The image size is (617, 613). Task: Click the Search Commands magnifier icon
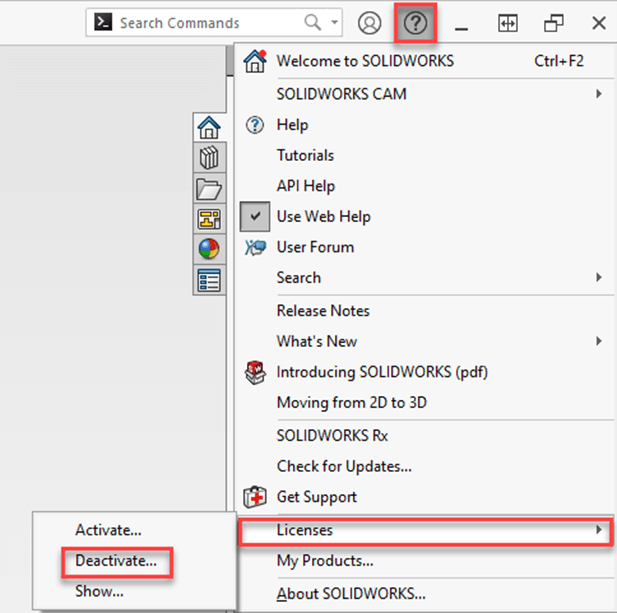[312, 22]
